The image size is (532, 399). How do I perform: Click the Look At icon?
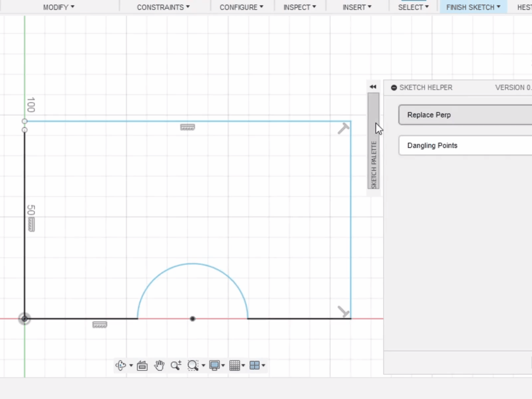[x=142, y=365]
